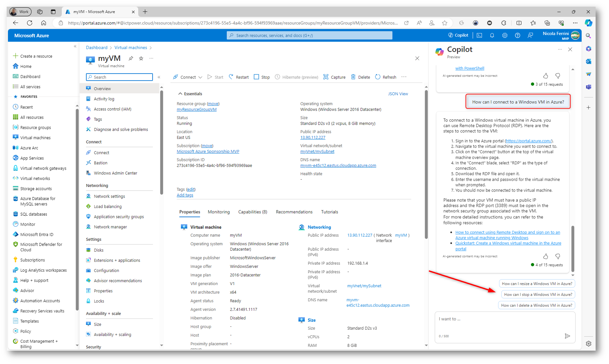Open Nicola Ferrini account menu
Viewport: 609px width, 364px height.
(x=561, y=35)
